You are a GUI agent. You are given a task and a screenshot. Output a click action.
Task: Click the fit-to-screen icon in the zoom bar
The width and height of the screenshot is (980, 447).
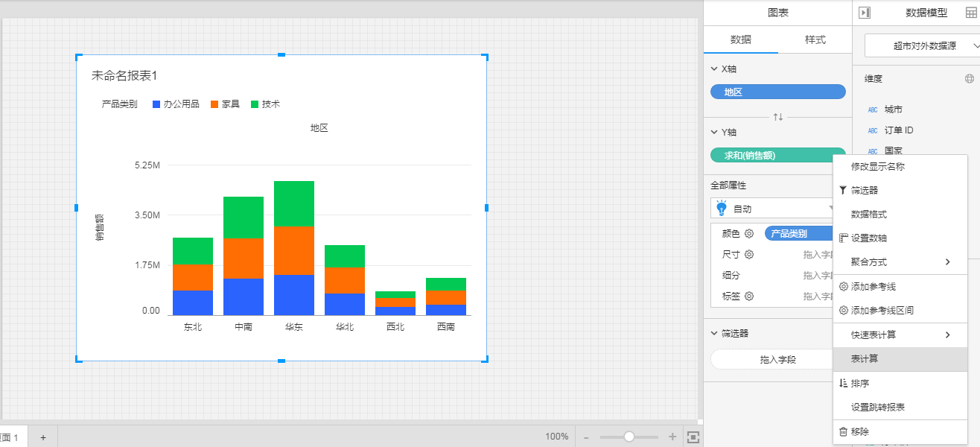pyautogui.click(x=693, y=437)
